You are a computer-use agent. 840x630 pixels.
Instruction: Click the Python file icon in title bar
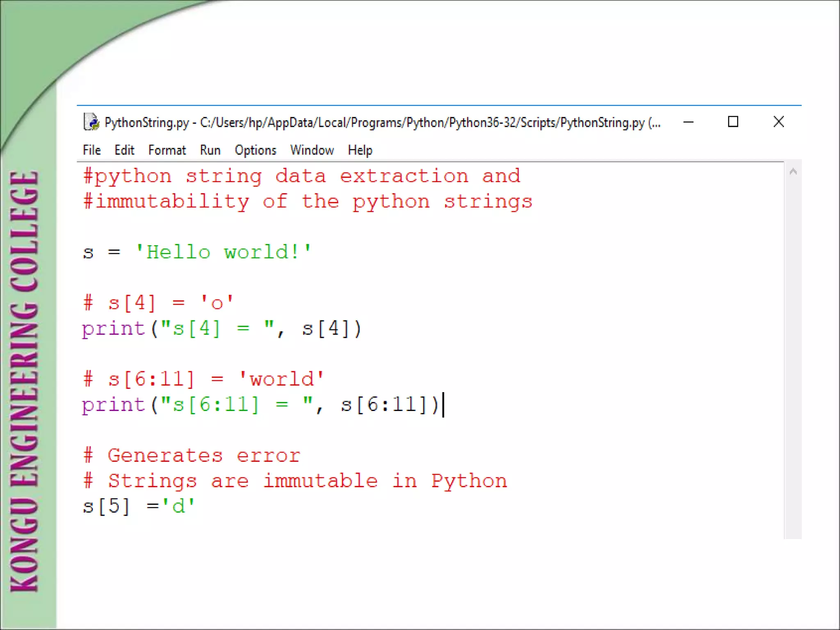(x=91, y=122)
